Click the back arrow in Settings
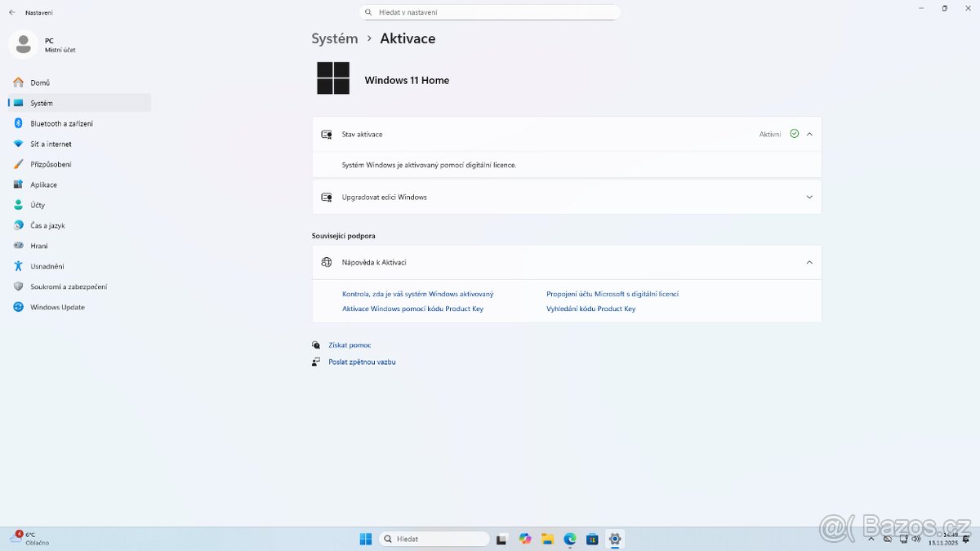The height and width of the screenshot is (551, 980). click(x=11, y=12)
